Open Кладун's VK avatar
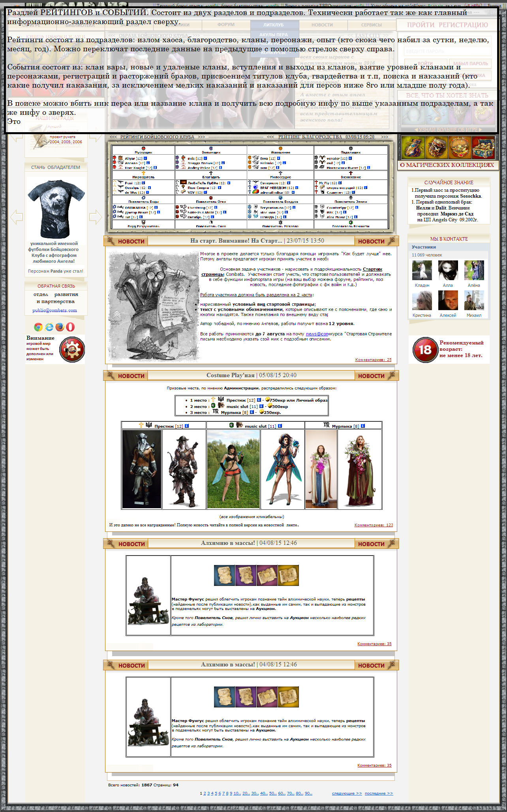Viewport: 507px width, 812px height. tap(422, 270)
